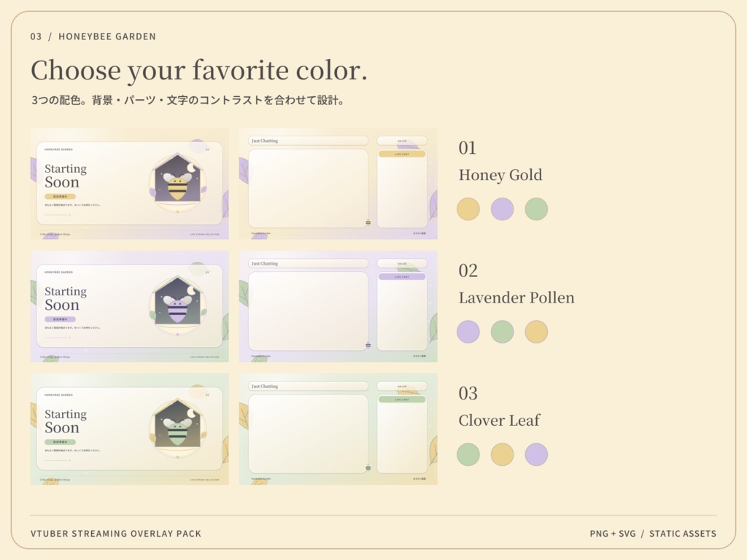
Task: Choose the first green swatch under Clover Leaf
Action: click(468, 454)
